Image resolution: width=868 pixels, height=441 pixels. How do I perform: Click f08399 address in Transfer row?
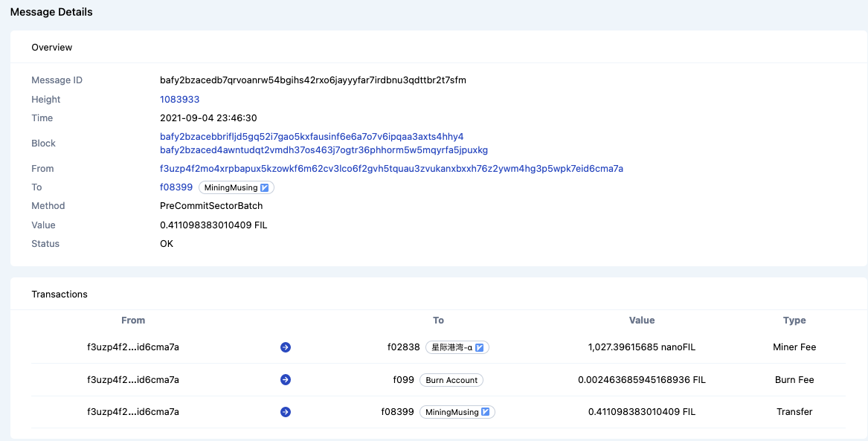(x=397, y=412)
